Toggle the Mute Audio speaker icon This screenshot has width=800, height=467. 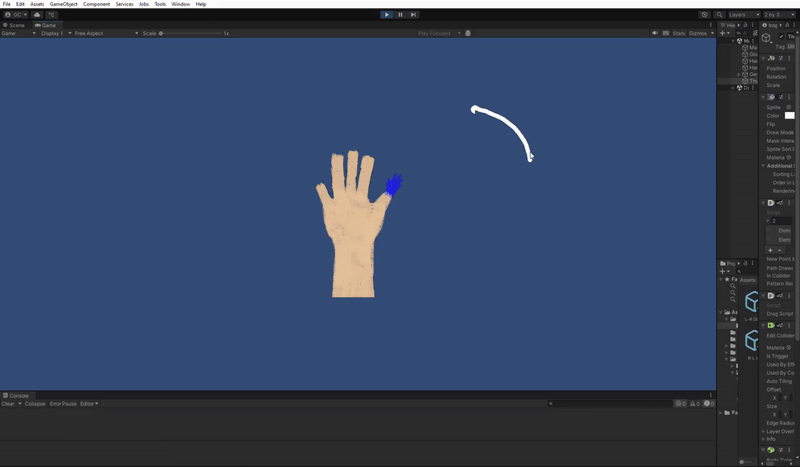click(x=655, y=33)
